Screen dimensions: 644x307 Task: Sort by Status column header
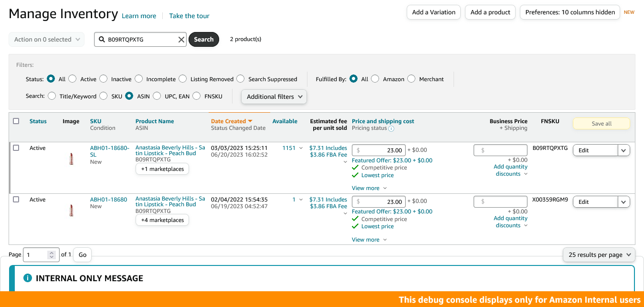pyautogui.click(x=38, y=121)
